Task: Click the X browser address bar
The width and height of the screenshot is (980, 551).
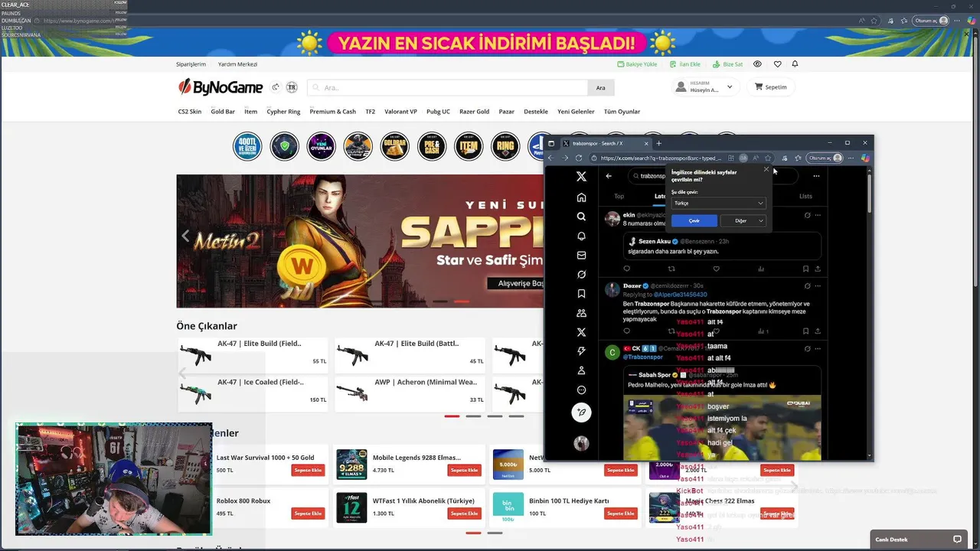Action: point(661,158)
